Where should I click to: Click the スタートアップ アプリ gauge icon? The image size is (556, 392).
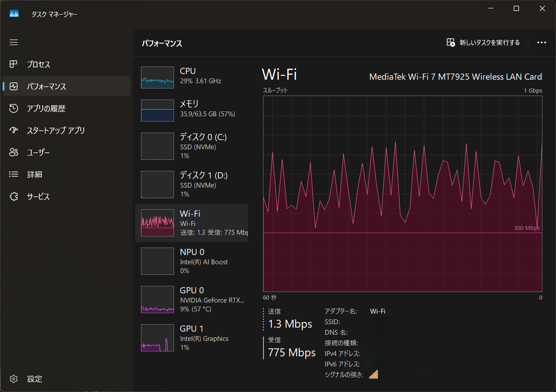pyautogui.click(x=14, y=130)
